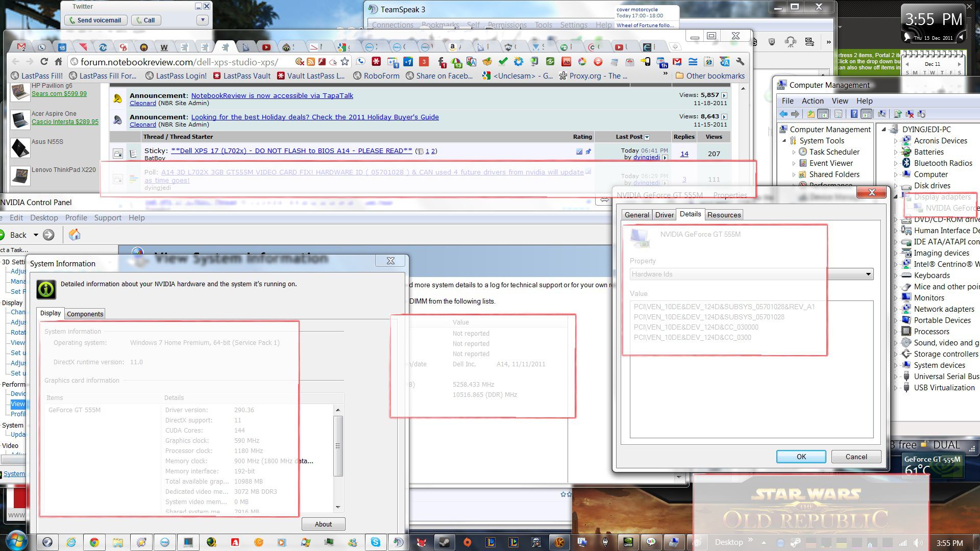
Task: Click the back arrow in Computer Management toolbar
Action: (783, 114)
